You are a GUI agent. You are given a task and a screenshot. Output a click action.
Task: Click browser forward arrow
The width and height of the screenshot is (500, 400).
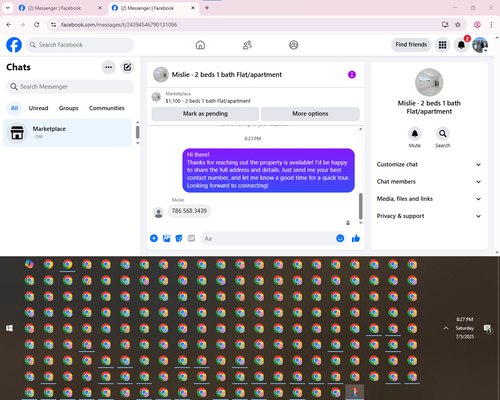click(x=23, y=24)
